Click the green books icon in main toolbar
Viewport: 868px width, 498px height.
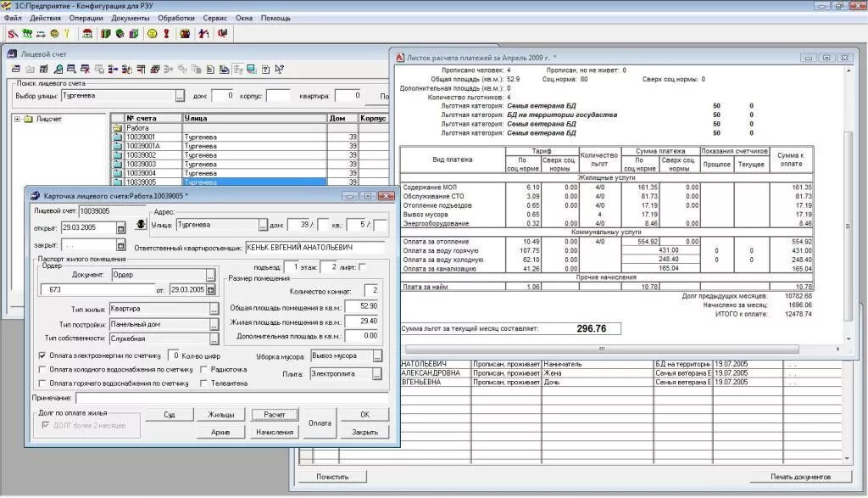(106, 34)
